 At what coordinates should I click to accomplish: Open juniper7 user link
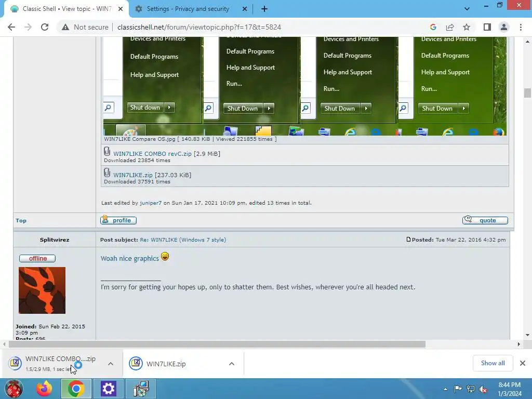click(151, 203)
